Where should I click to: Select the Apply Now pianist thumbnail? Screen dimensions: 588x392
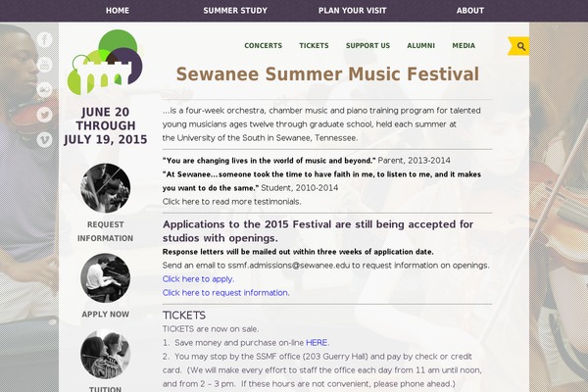click(106, 278)
